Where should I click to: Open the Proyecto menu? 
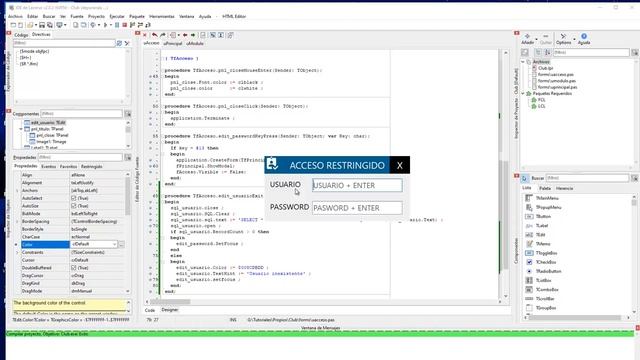[96, 16]
